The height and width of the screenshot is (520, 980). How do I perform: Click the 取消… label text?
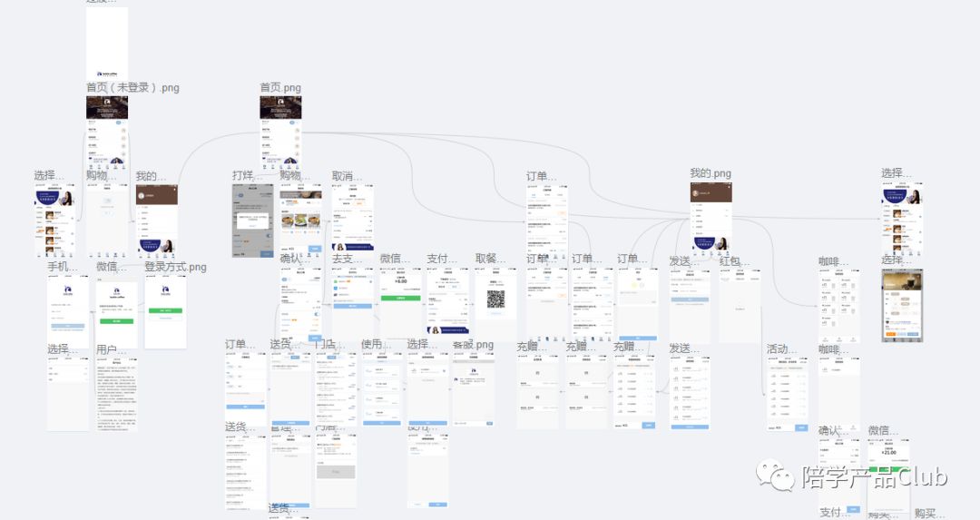coord(347,176)
